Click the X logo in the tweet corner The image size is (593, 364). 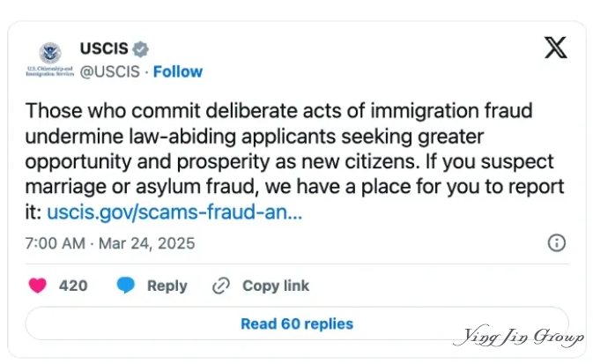pyautogui.click(x=556, y=48)
